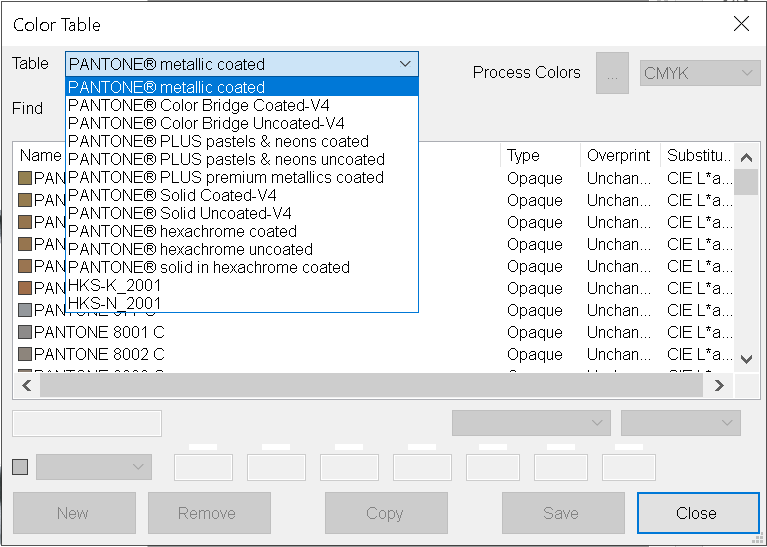Select PANTONE® Solid Uncoated-V4 table

(242, 213)
